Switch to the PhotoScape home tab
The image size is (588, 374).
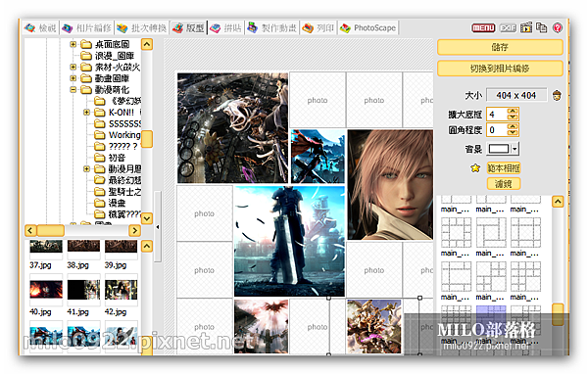pos(367,27)
